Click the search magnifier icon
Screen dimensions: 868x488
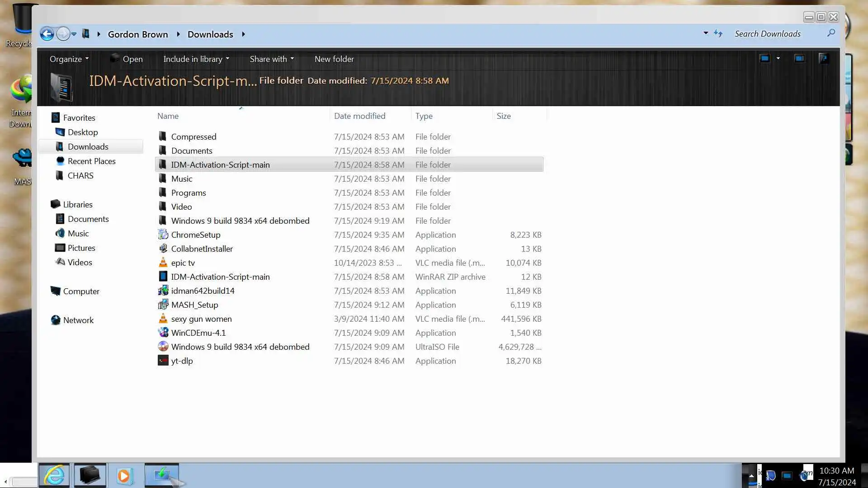point(831,33)
